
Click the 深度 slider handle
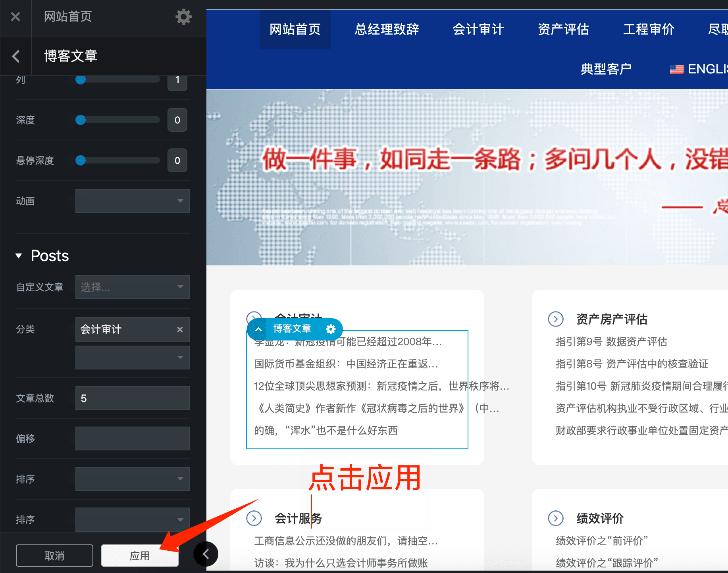point(81,120)
